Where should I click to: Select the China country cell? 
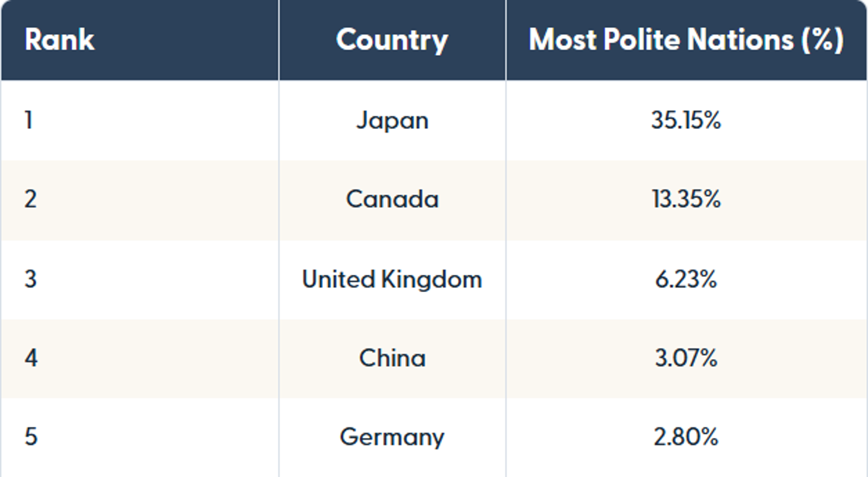click(x=392, y=358)
